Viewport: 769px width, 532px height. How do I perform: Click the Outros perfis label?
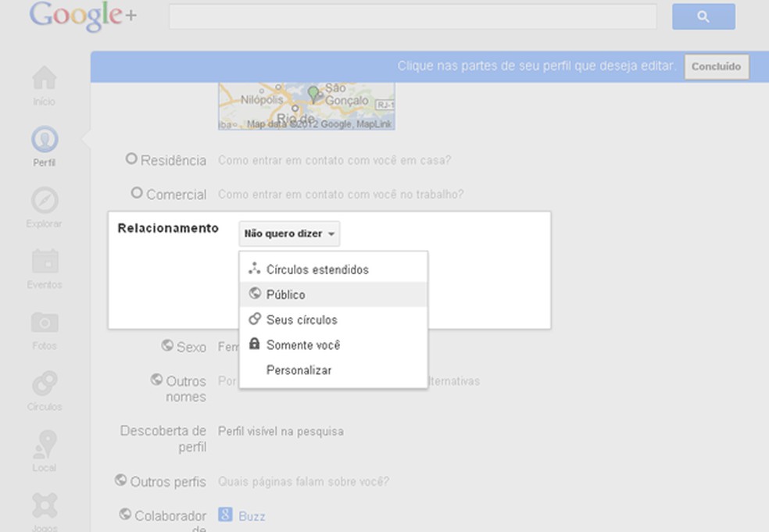click(168, 482)
